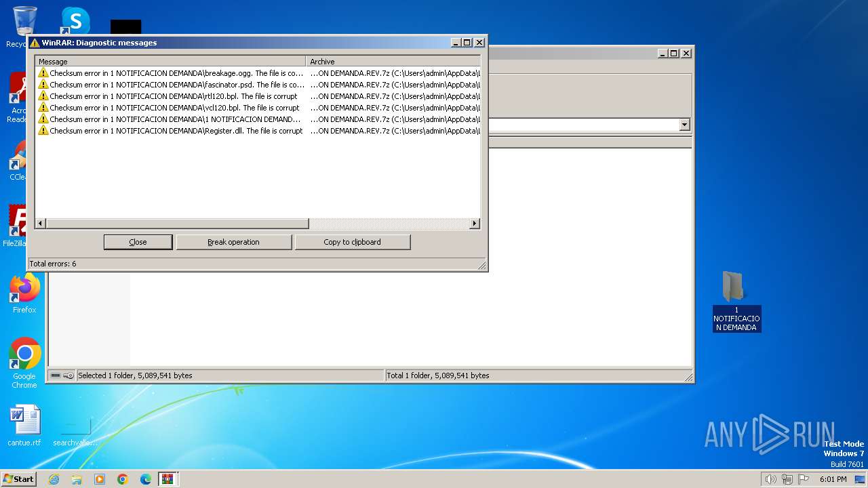Switch to WinRAR taskbar button
868x488 pixels.
tap(167, 479)
